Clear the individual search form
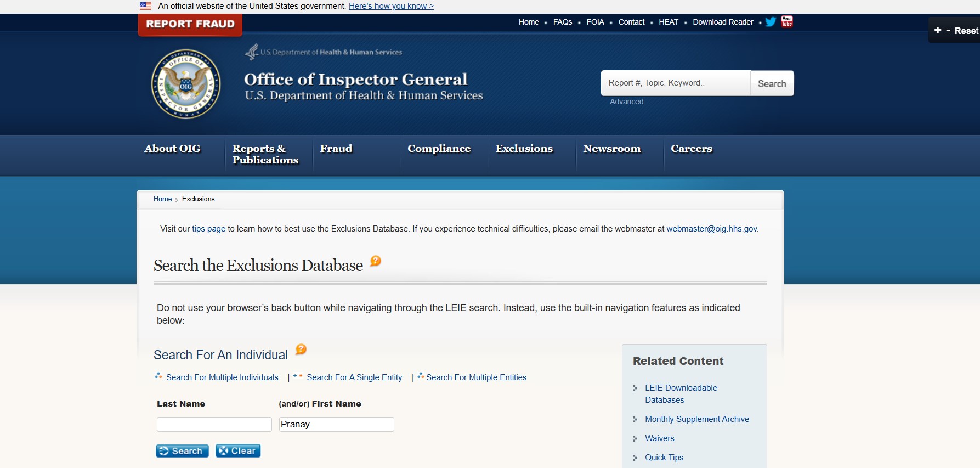The height and width of the screenshot is (468, 980). click(238, 451)
